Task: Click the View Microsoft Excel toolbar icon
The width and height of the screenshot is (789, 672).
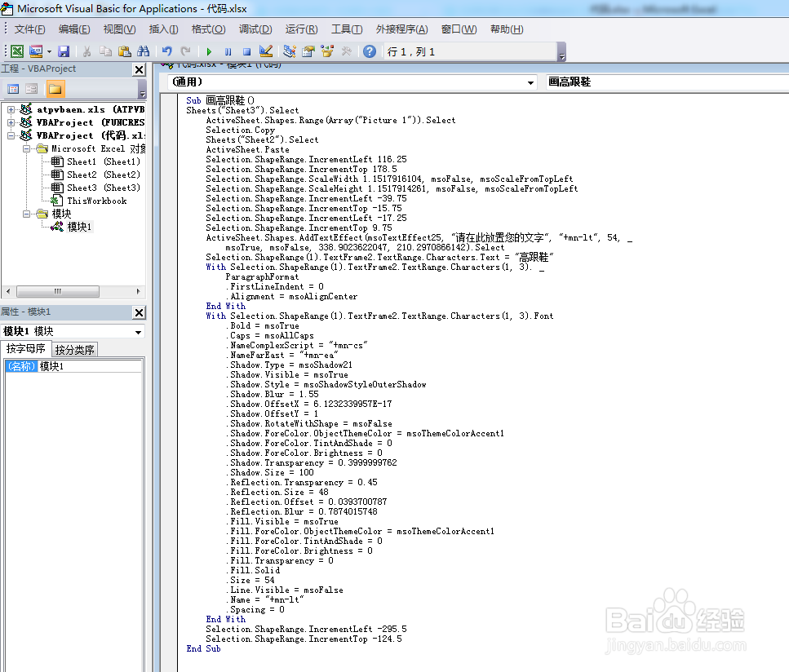Action: coord(17,51)
